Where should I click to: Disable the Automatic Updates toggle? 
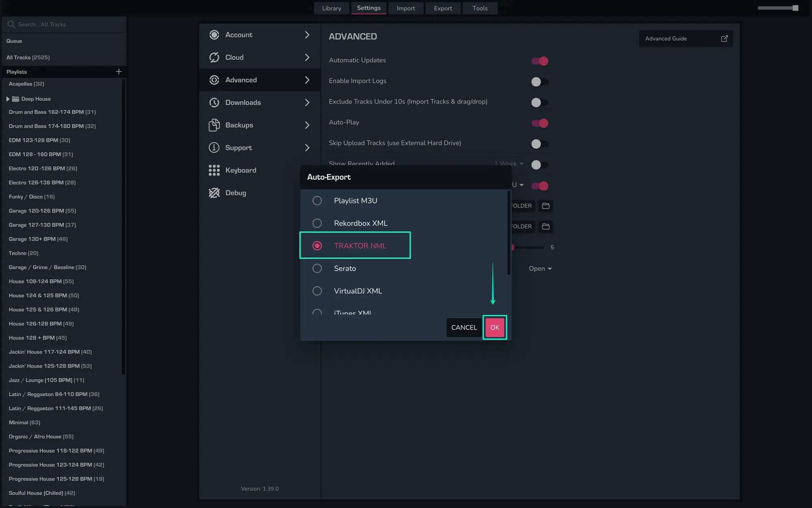coord(540,61)
